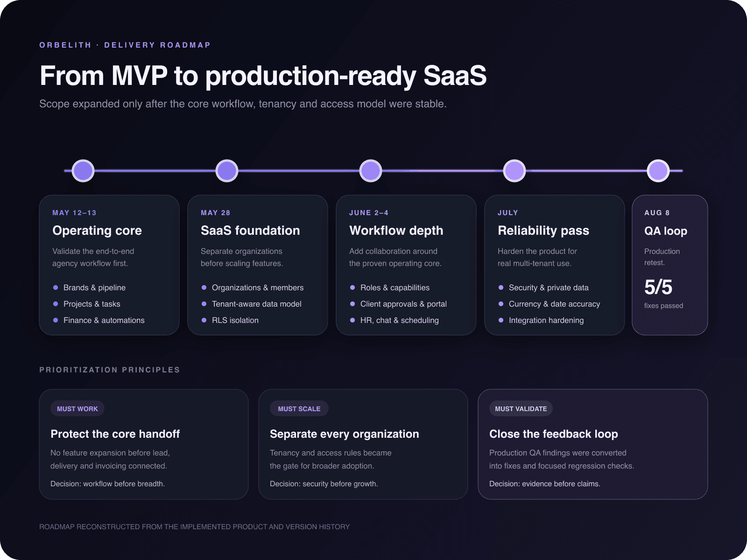Image resolution: width=747 pixels, height=560 pixels.
Task: Click the 'Separate organizations before scaling' description
Action: coord(242,257)
